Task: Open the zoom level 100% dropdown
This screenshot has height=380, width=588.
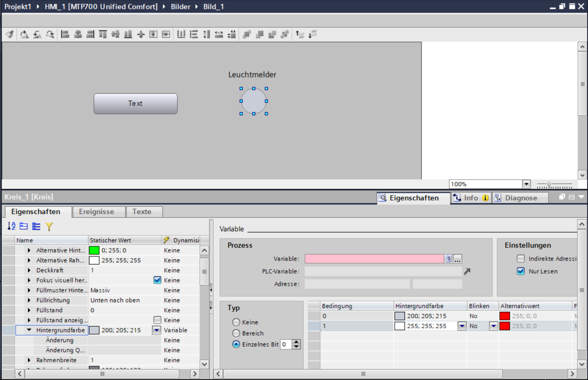Action: 526,184
